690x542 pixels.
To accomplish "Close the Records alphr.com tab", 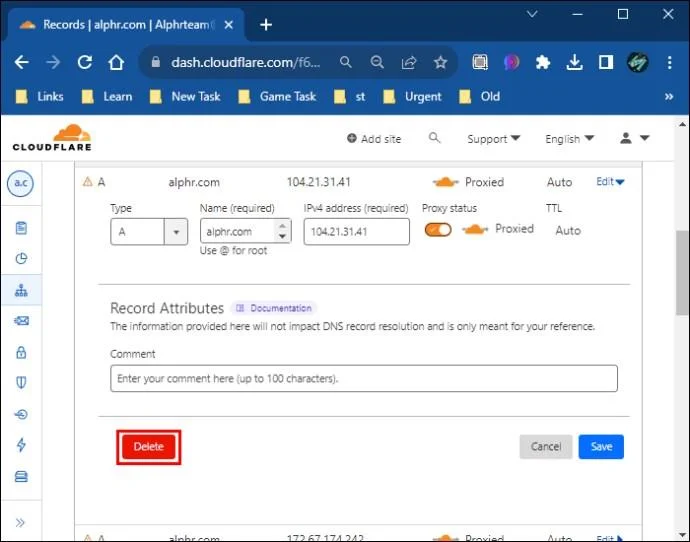I will point(228,25).
